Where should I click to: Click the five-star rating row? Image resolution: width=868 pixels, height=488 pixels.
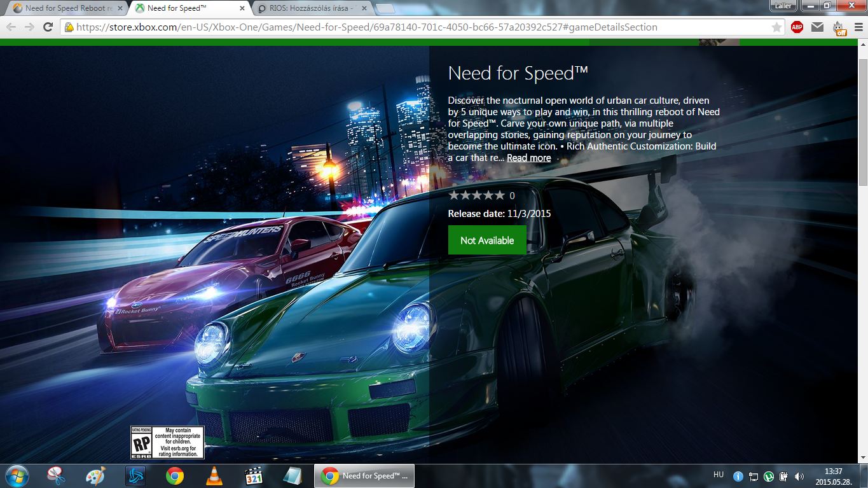(x=476, y=195)
